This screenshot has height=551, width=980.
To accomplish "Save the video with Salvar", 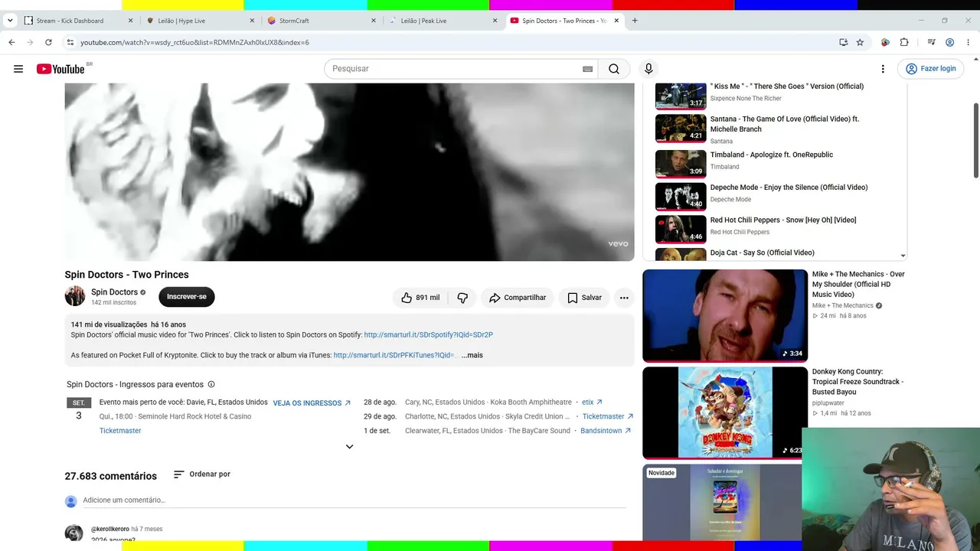I will [x=584, y=298].
